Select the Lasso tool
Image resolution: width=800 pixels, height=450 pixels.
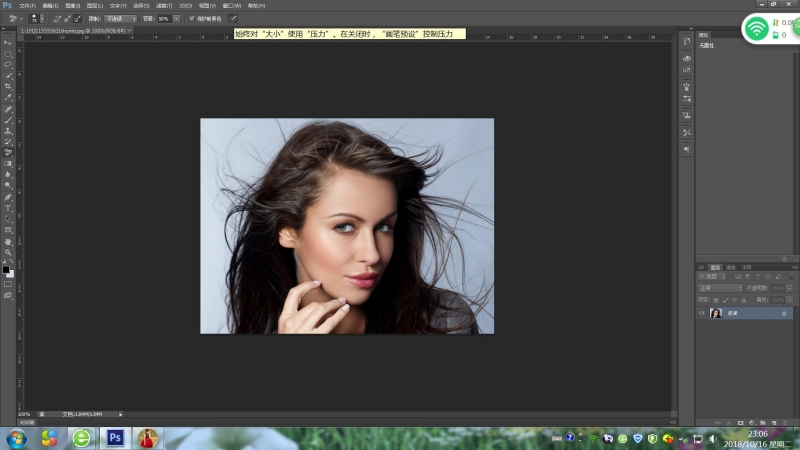(x=8, y=64)
